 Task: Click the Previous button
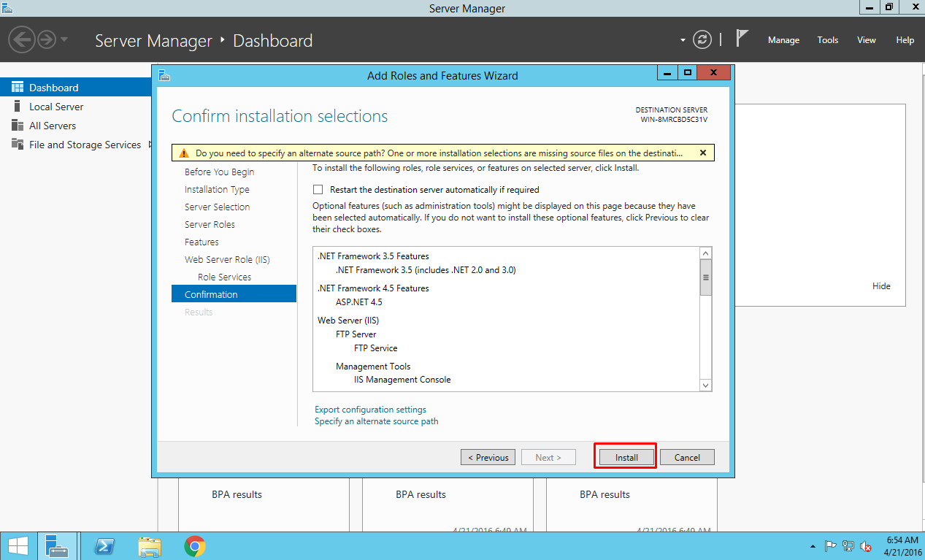coord(488,458)
